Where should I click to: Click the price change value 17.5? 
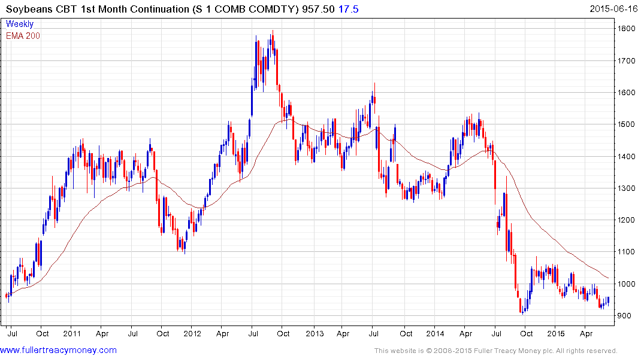(x=348, y=9)
